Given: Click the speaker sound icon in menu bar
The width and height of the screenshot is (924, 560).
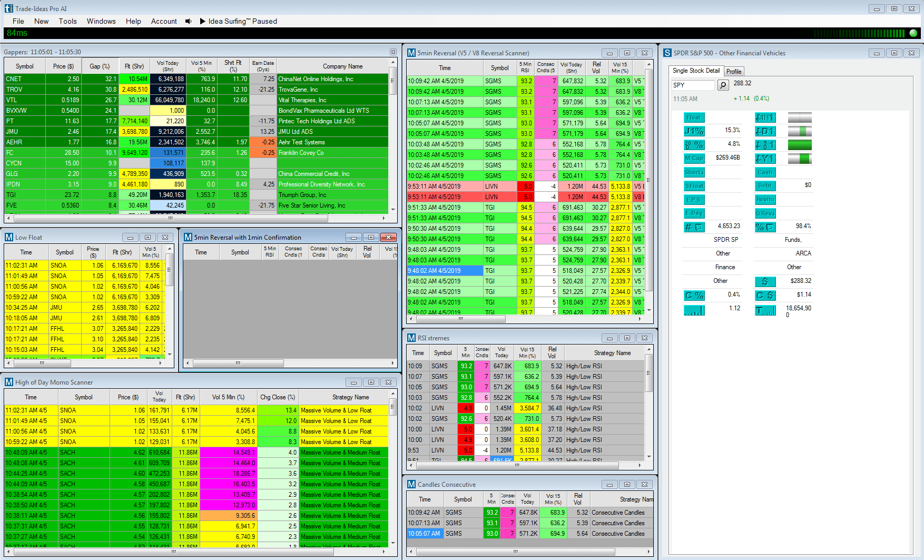Looking at the screenshot, I should click(x=188, y=21).
